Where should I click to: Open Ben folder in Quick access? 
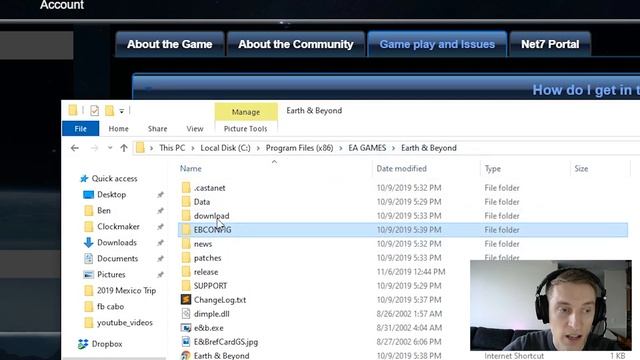(104, 211)
